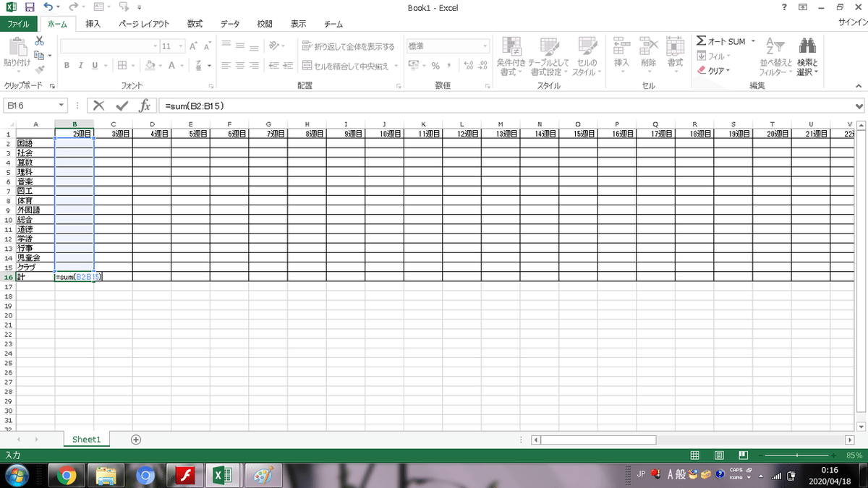Open Format as Table icon
This screenshot has height=488, width=868.
tap(548, 46)
